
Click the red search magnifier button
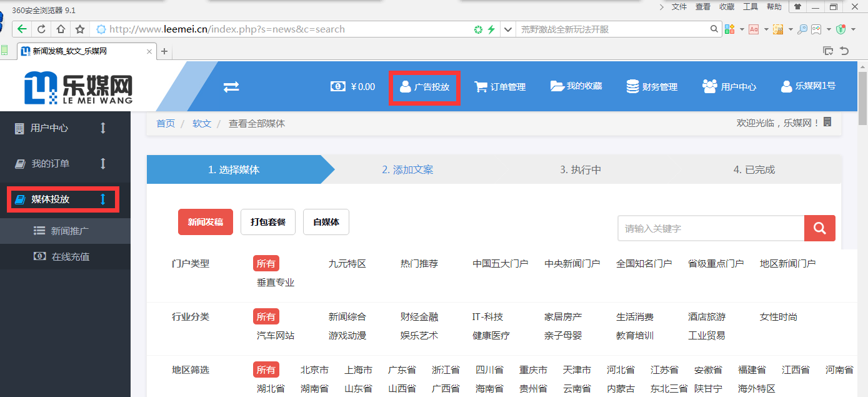[x=819, y=228]
